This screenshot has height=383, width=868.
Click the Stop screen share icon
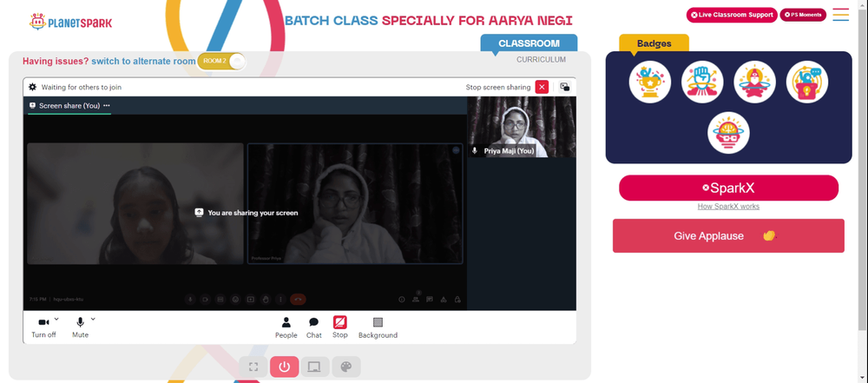(340, 322)
